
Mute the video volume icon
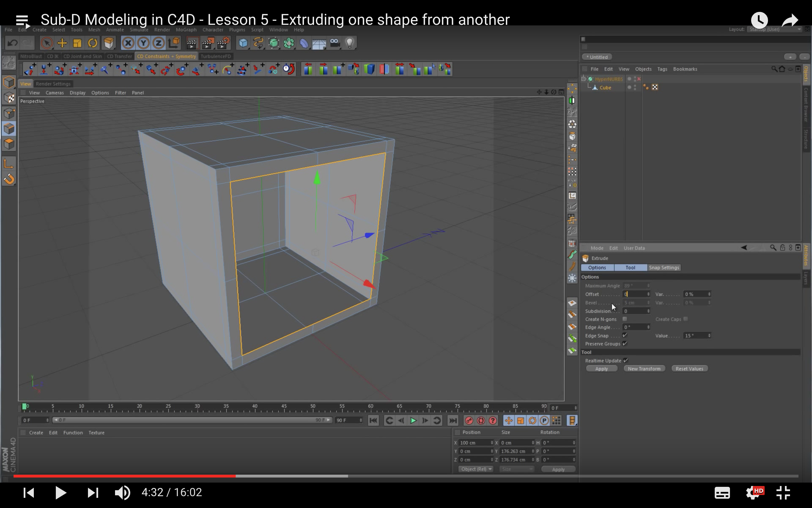click(x=122, y=492)
